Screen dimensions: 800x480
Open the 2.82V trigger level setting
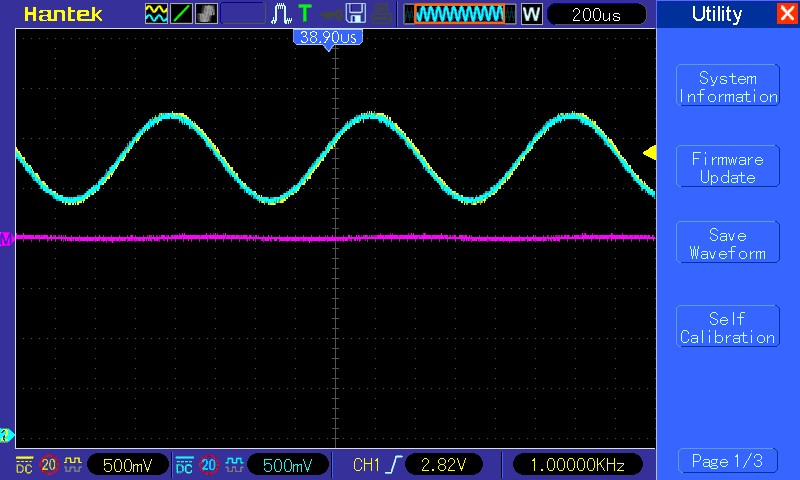444,465
